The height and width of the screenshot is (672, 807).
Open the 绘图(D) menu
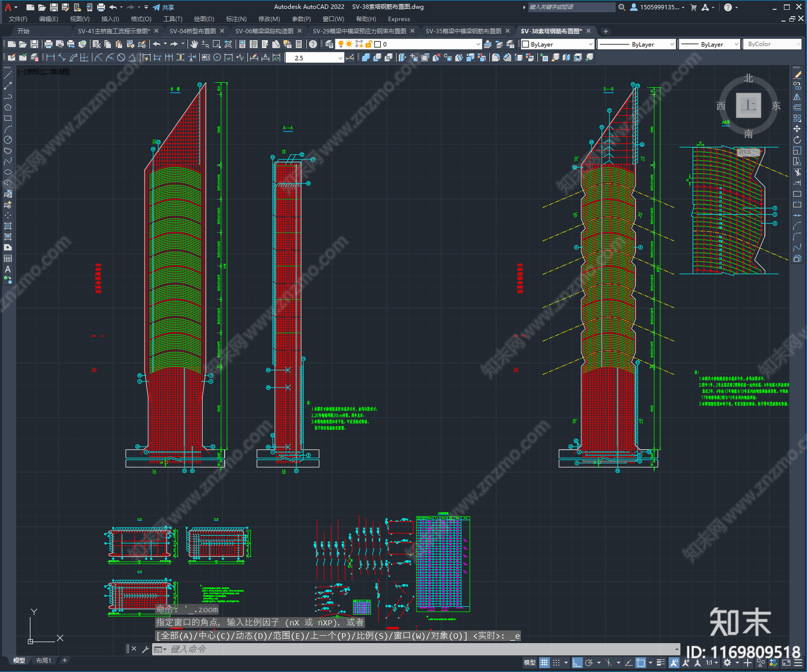coord(204,19)
